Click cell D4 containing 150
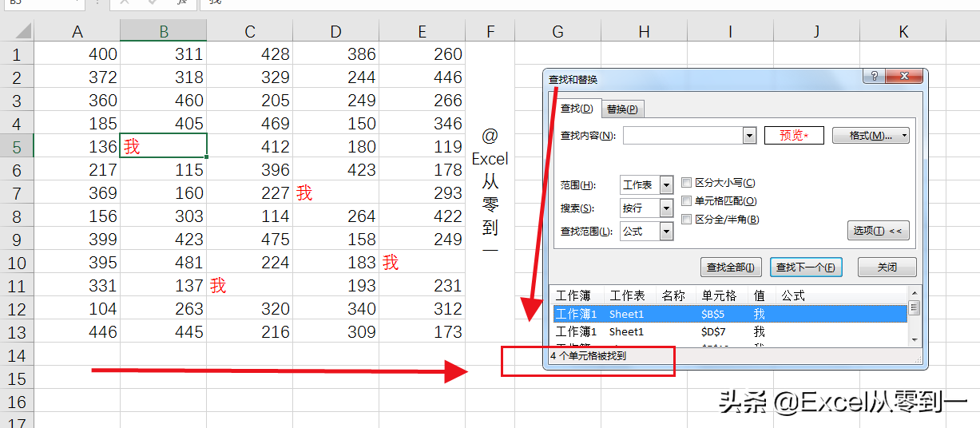Screen dimensions: 980x428 [x=336, y=124]
